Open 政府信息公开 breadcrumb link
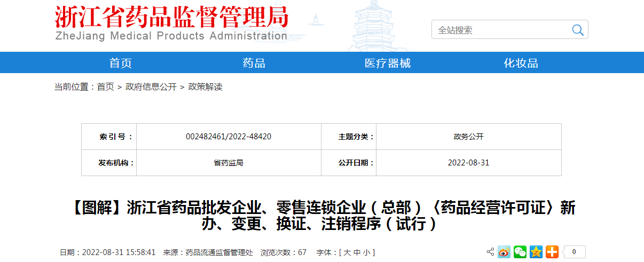 (151, 87)
